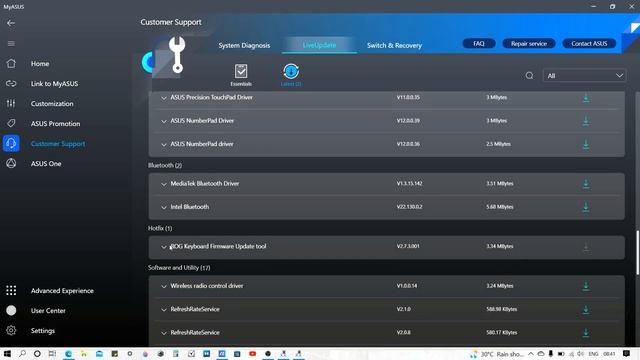Viewport: 640px width, 360px height.
Task: Open the hamburger menu icon
Action: coord(11,43)
